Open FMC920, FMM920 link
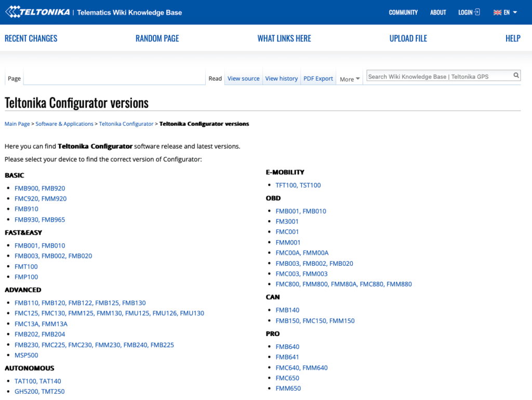 tap(41, 199)
